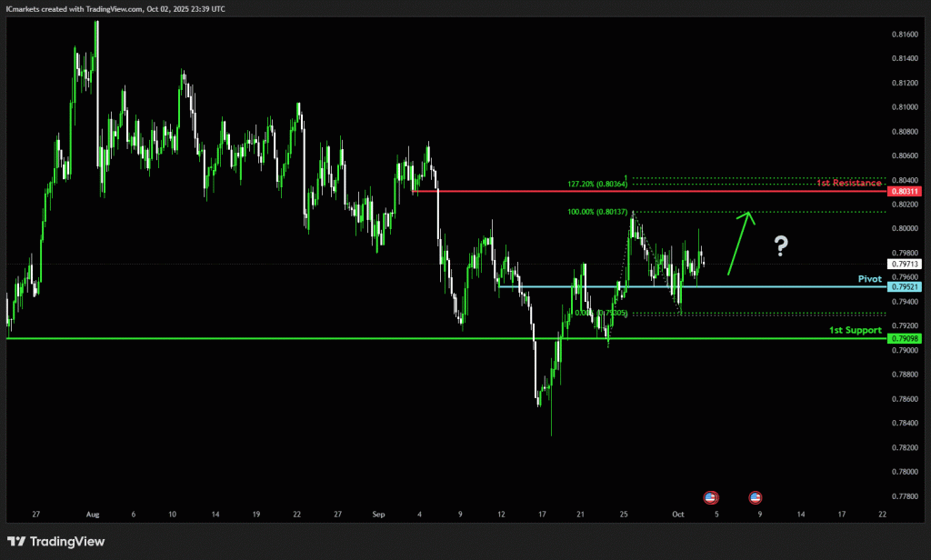Select the green support horizontal line
931x560 pixels.
(x=273, y=338)
